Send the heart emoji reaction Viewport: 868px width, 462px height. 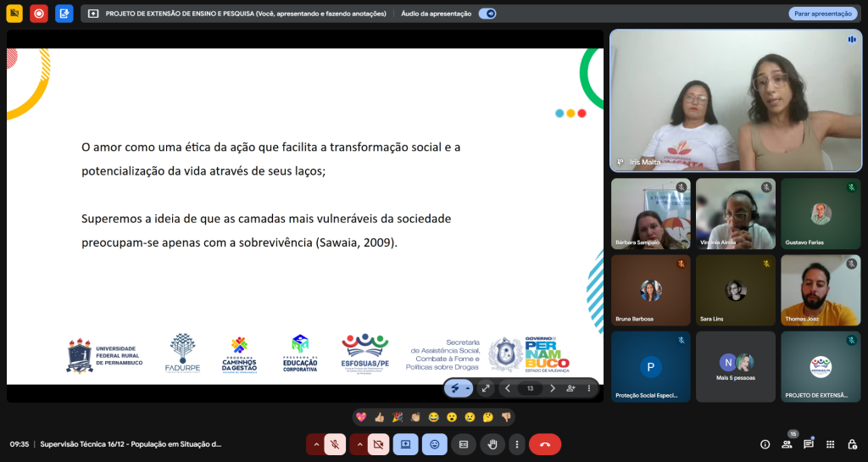click(361, 417)
